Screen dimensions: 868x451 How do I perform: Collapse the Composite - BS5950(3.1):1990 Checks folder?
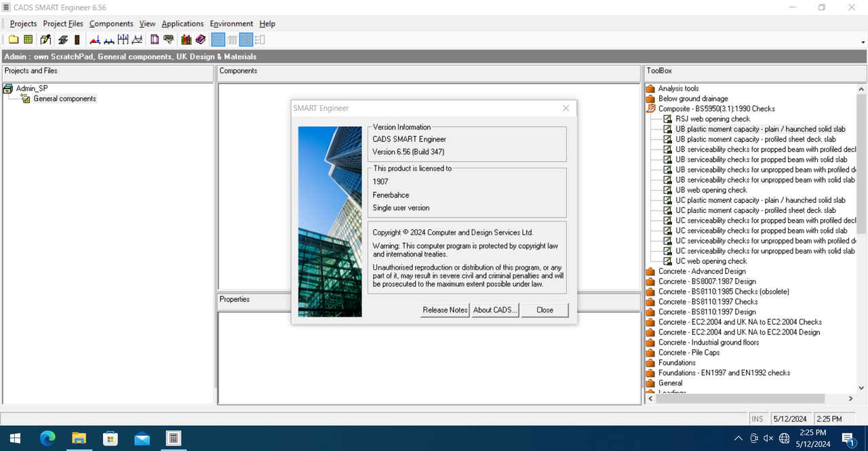coord(716,109)
